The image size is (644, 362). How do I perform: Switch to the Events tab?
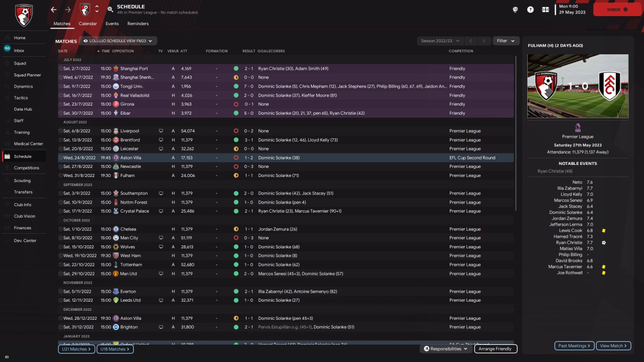pos(112,24)
